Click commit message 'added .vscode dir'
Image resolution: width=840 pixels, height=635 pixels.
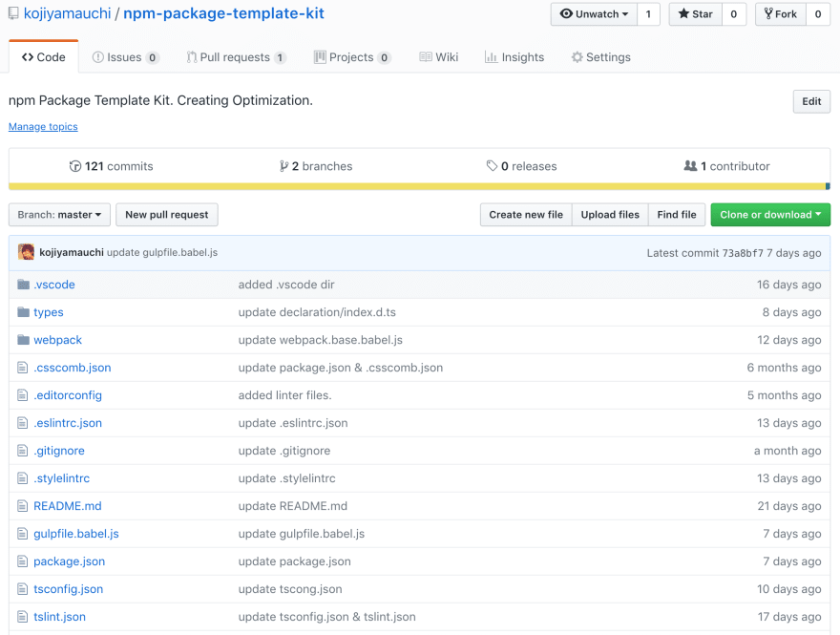click(286, 285)
